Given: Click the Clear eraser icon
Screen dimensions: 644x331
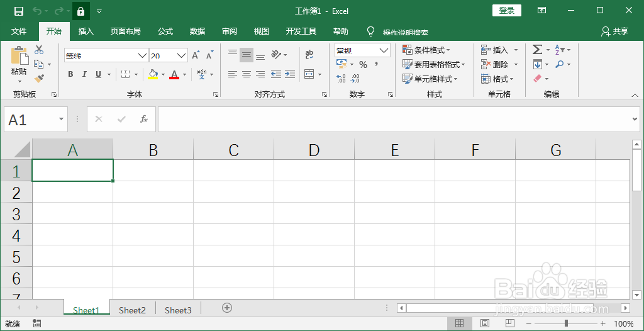Looking at the screenshot, I should (x=538, y=79).
